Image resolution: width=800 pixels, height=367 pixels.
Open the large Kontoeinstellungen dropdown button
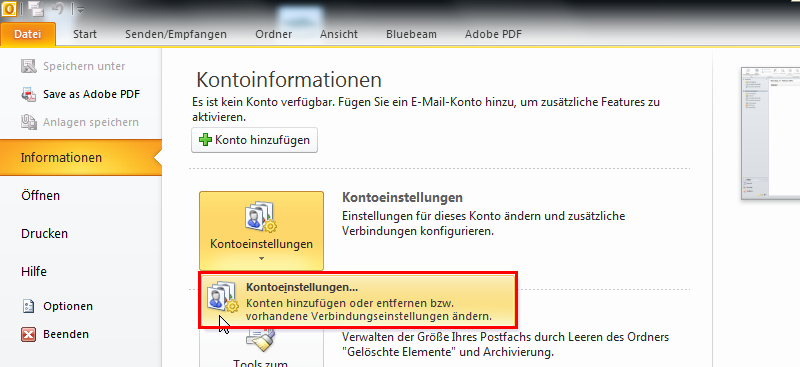261,231
